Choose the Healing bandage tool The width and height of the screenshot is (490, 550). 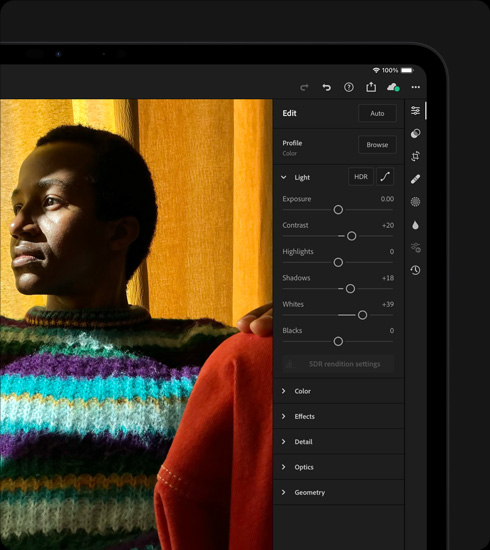pyautogui.click(x=415, y=179)
